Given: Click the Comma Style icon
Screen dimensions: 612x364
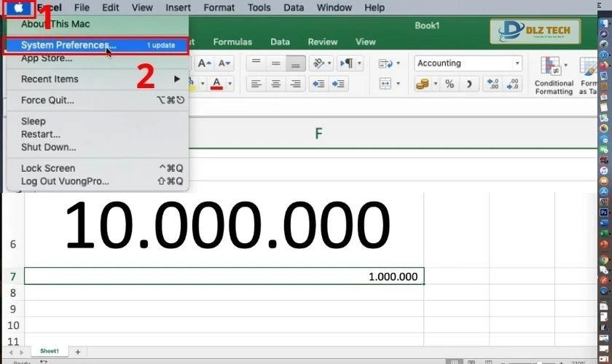Looking at the screenshot, I should tap(470, 84).
